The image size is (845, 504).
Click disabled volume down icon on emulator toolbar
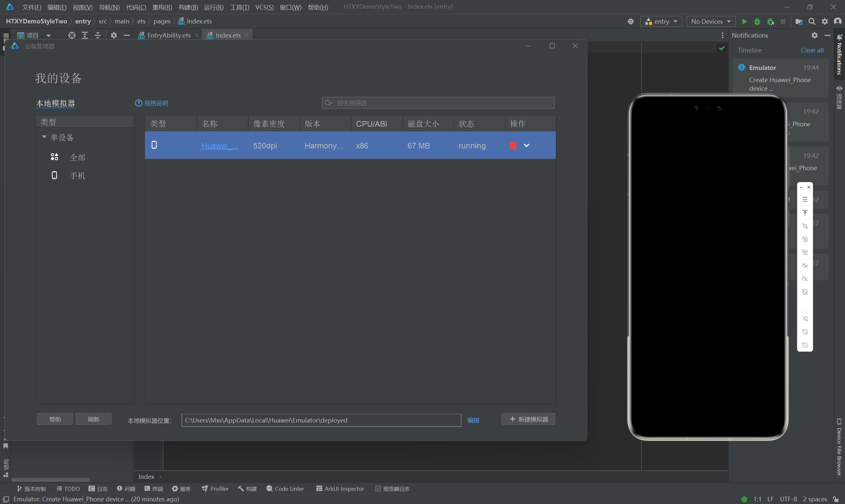pos(805,279)
